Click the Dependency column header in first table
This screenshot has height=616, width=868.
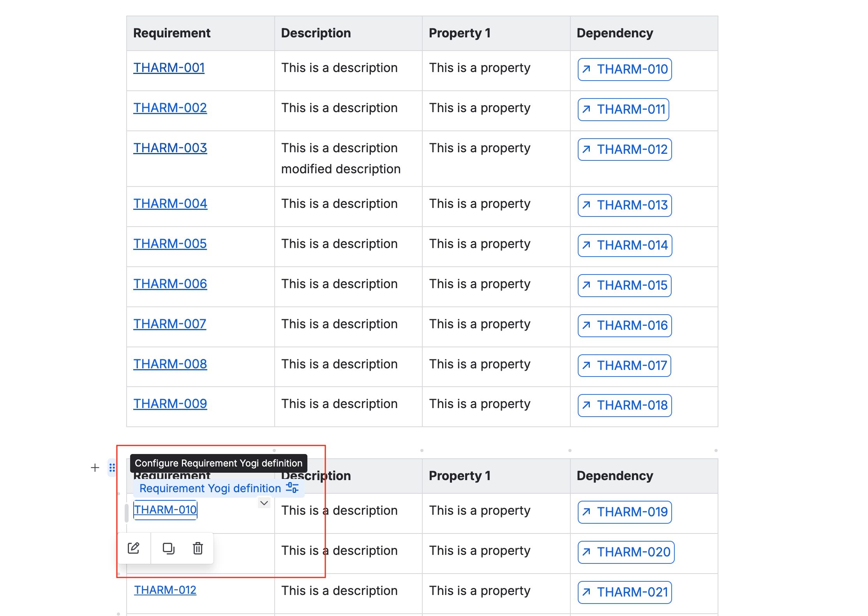click(x=615, y=33)
